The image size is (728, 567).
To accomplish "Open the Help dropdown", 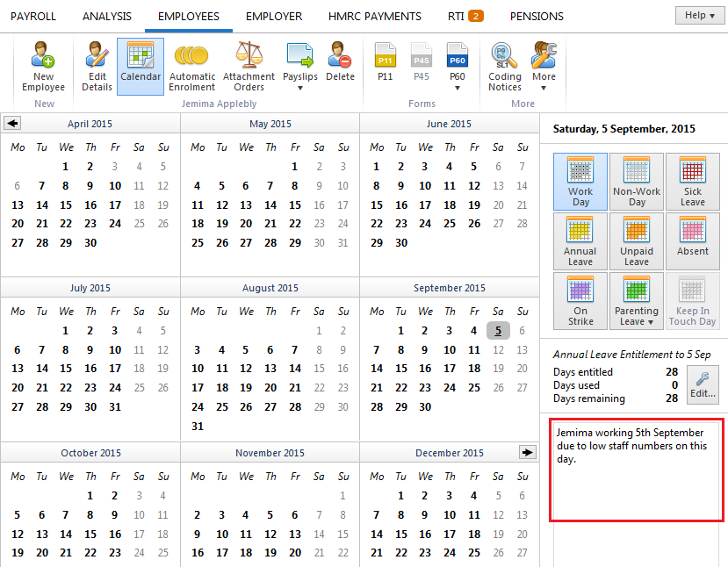I will [x=700, y=15].
